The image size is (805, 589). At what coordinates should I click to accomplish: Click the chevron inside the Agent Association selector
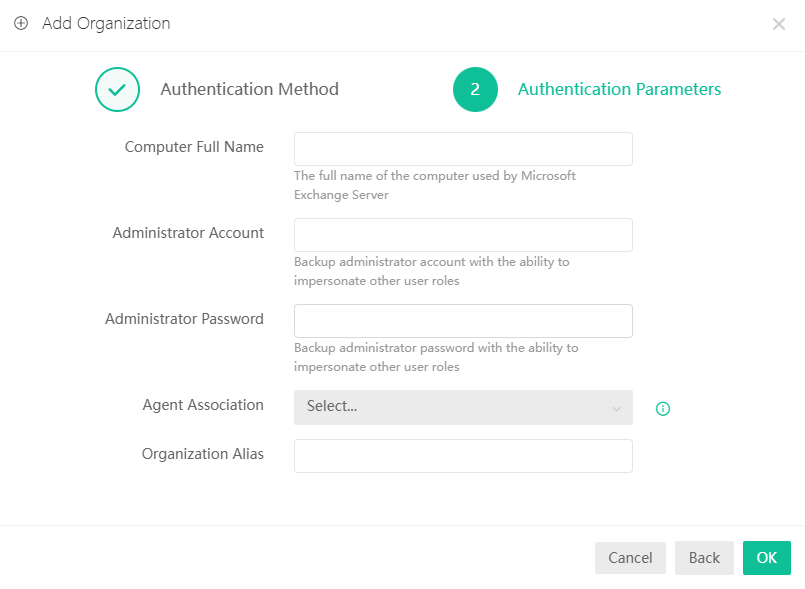(x=618, y=408)
